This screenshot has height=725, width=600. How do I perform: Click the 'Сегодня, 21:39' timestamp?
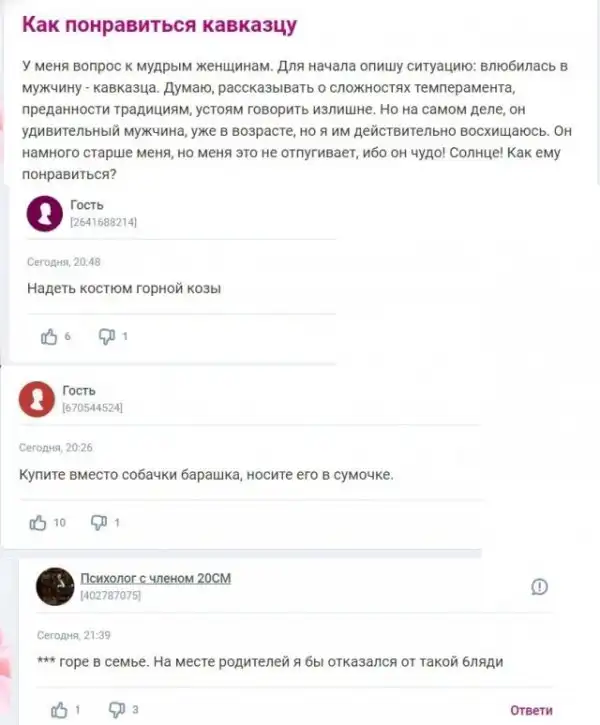pos(74,635)
